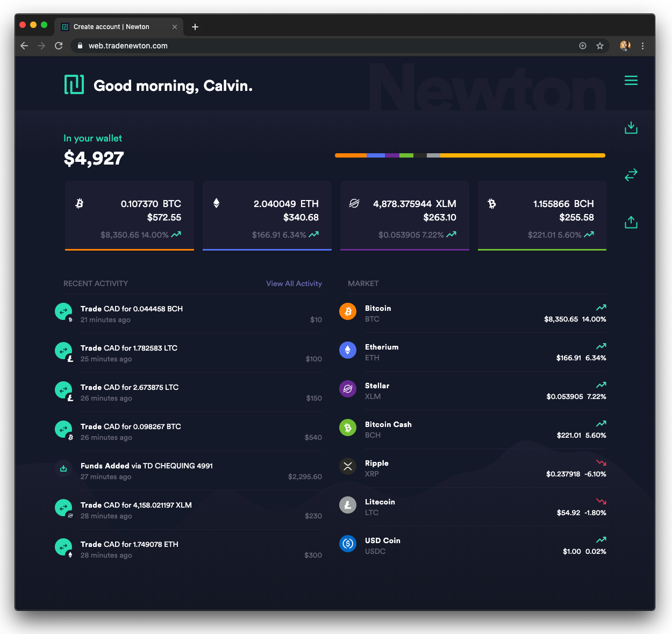Click the browser reload button
This screenshot has height=634, width=672.
coord(59,46)
